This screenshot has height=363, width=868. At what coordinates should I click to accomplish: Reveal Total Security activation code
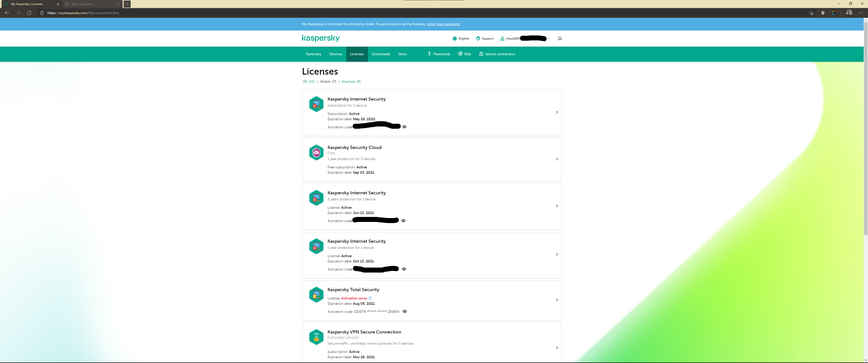tap(405, 312)
